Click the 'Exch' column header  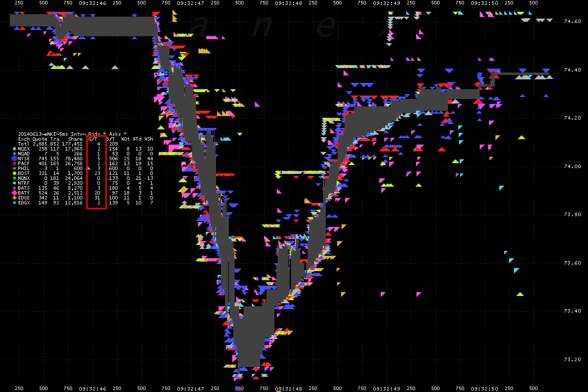point(24,139)
